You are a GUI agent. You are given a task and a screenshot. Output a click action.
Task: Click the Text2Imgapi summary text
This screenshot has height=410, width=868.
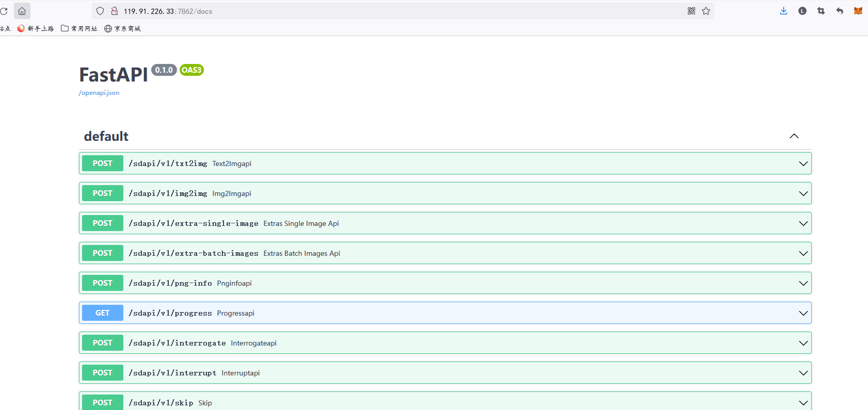(x=232, y=163)
